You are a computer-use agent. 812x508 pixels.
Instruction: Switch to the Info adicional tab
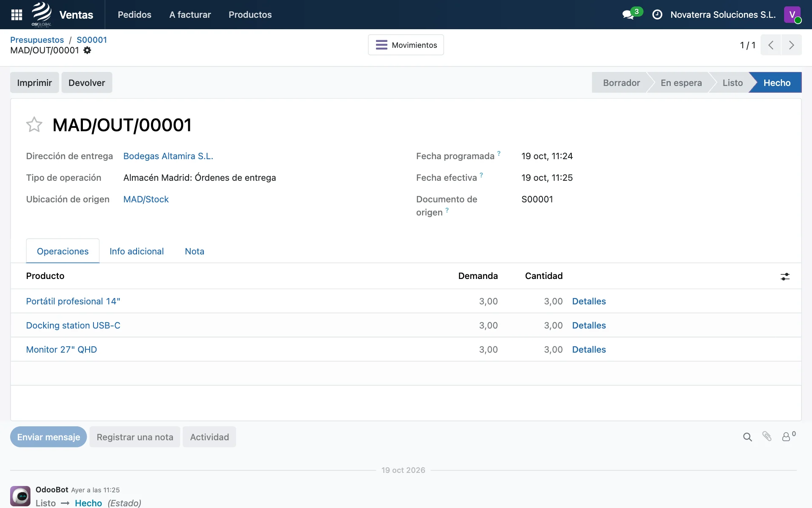click(x=137, y=251)
